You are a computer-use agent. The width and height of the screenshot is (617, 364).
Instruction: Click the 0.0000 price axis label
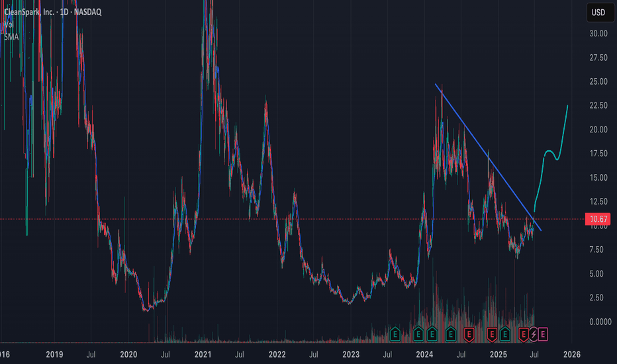click(x=600, y=322)
